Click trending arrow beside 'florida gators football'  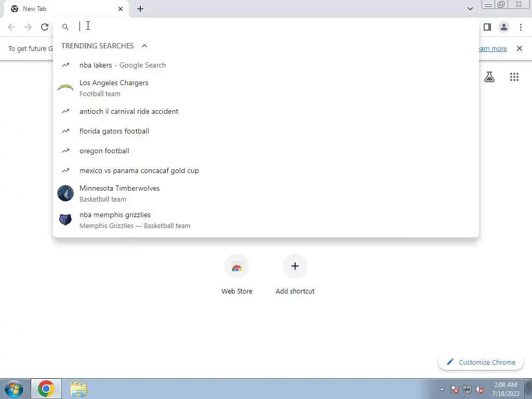[x=65, y=131]
